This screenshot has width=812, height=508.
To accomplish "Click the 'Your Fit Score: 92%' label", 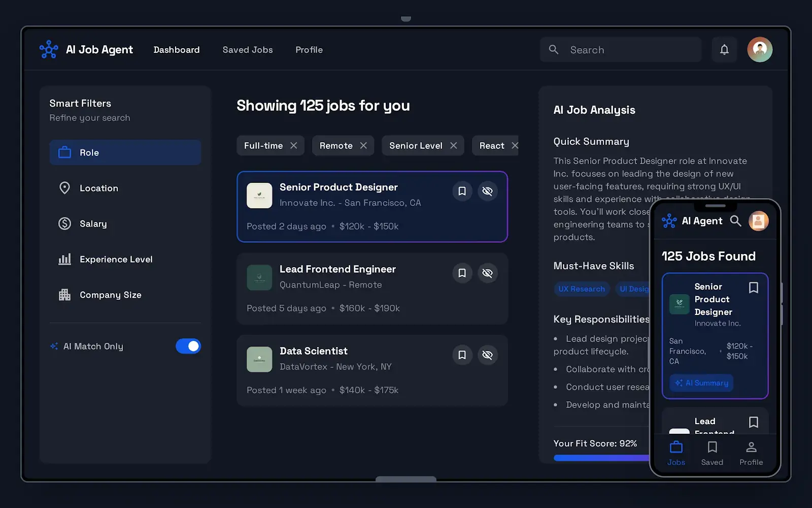I will 595,443.
